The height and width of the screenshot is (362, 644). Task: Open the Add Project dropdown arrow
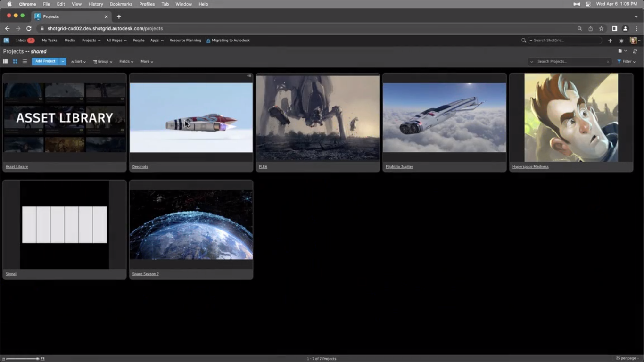63,61
